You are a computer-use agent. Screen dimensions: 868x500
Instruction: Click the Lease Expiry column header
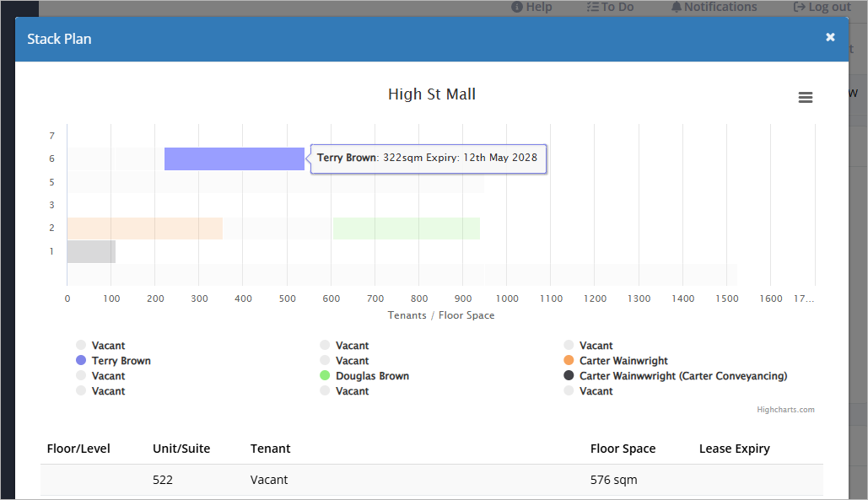pyautogui.click(x=734, y=449)
